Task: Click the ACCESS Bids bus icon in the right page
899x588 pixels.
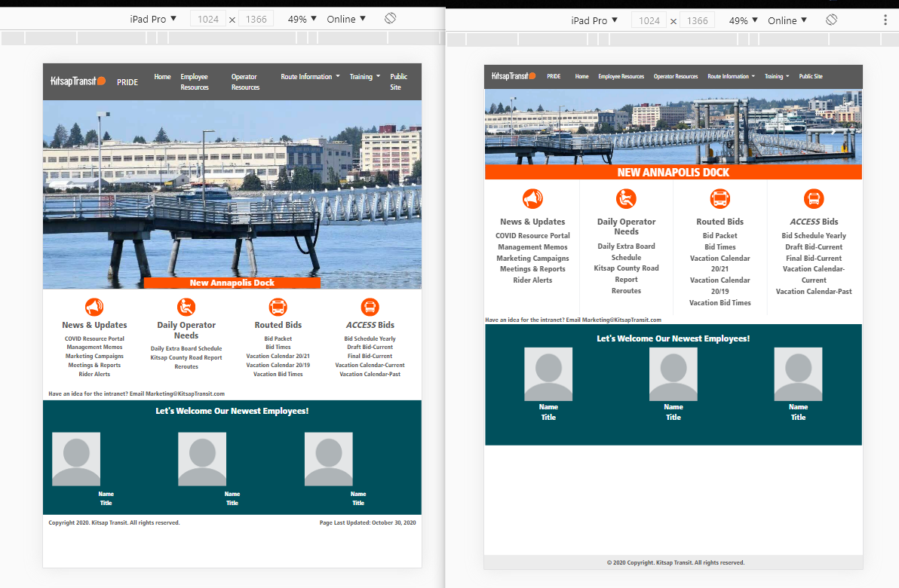Action: pyautogui.click(x=814, y=199)
